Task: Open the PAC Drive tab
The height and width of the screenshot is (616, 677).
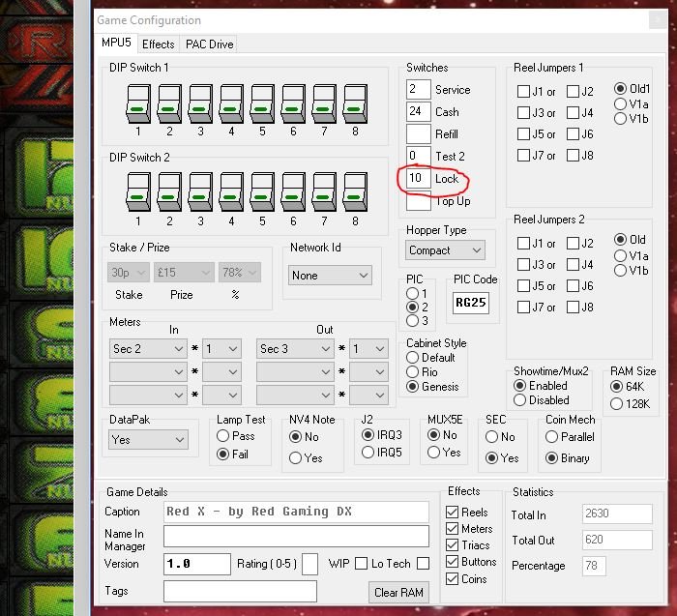Action: point(209,44)
